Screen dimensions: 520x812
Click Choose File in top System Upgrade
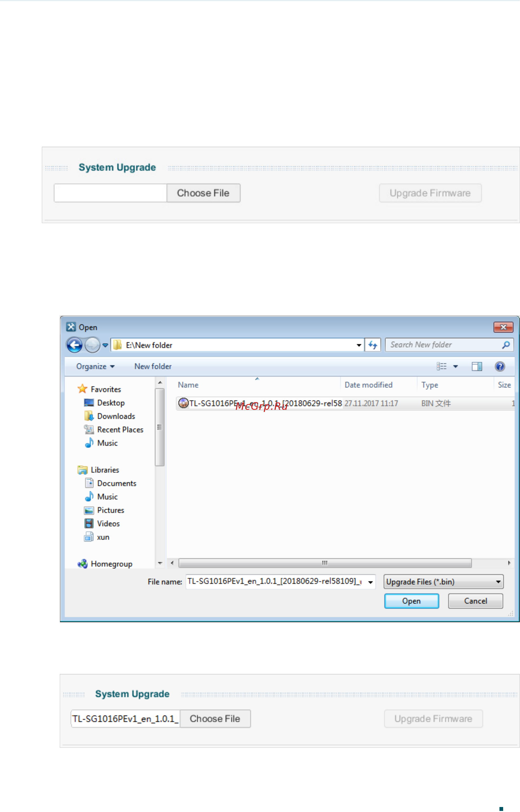(x=203, y=193)
